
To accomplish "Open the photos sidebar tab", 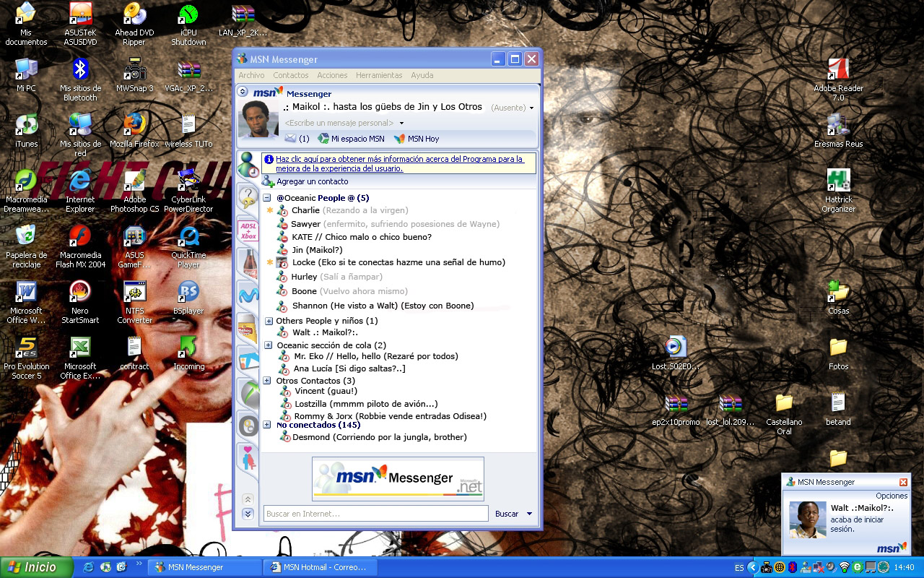I will tap(248, 360).
